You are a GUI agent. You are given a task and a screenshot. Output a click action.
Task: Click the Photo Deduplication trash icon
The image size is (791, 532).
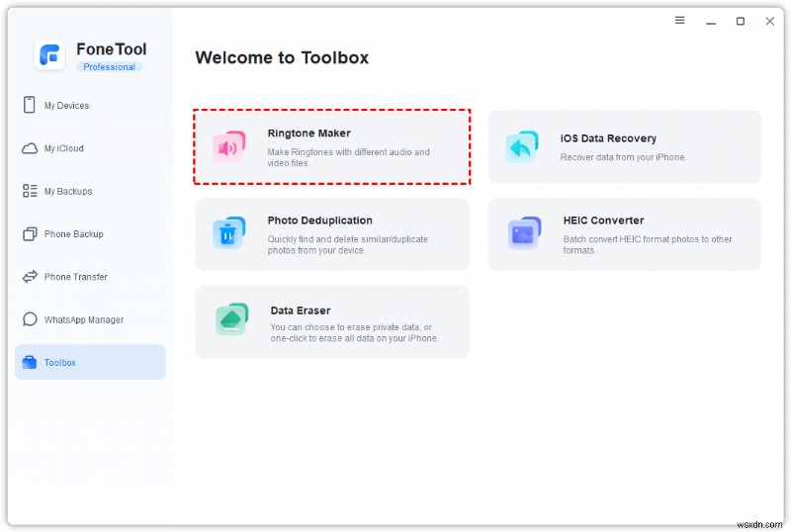[x=229, y=232]
